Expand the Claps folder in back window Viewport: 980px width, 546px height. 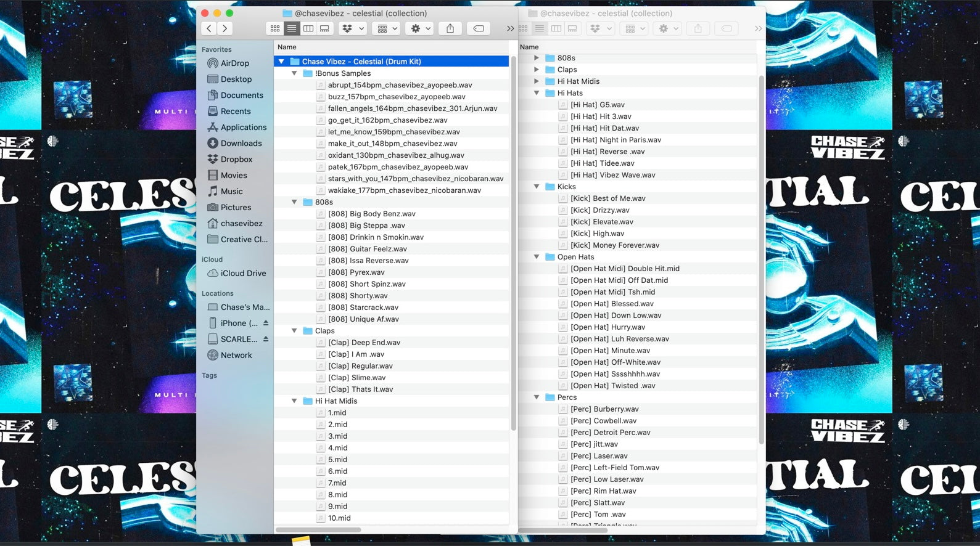pyautogui.click(x=537, y=70)
